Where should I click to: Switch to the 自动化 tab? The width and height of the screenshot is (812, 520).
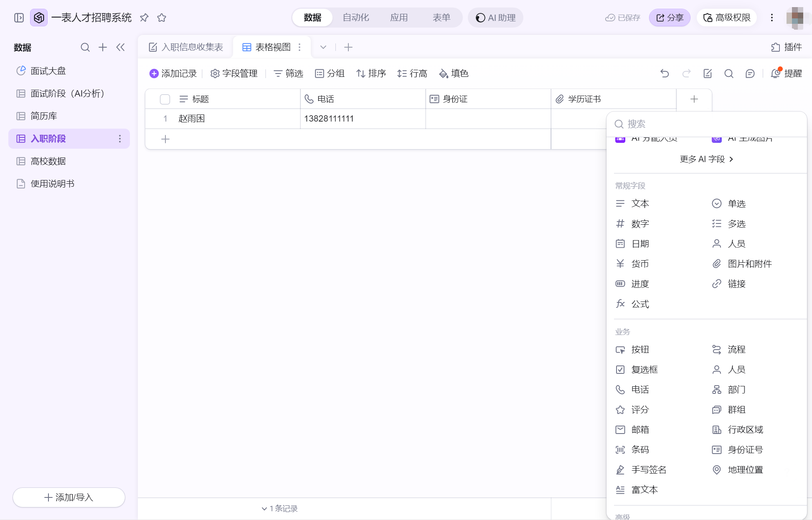point(356,18)
